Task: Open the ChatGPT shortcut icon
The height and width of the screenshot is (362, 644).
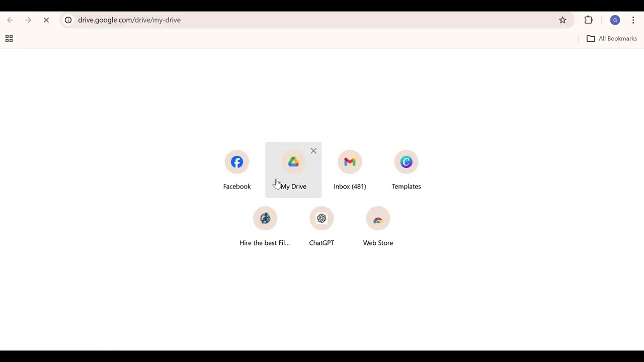Action: coord(321,218)
